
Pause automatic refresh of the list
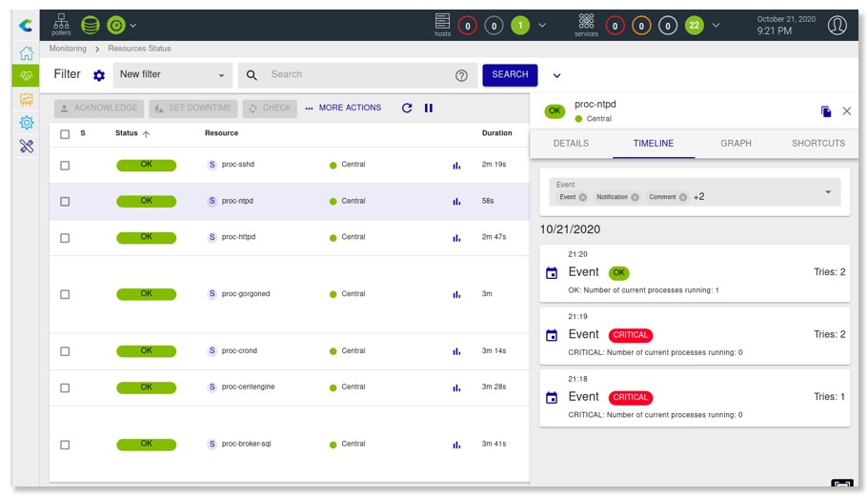pyautogui.click(x=429, y=109)
